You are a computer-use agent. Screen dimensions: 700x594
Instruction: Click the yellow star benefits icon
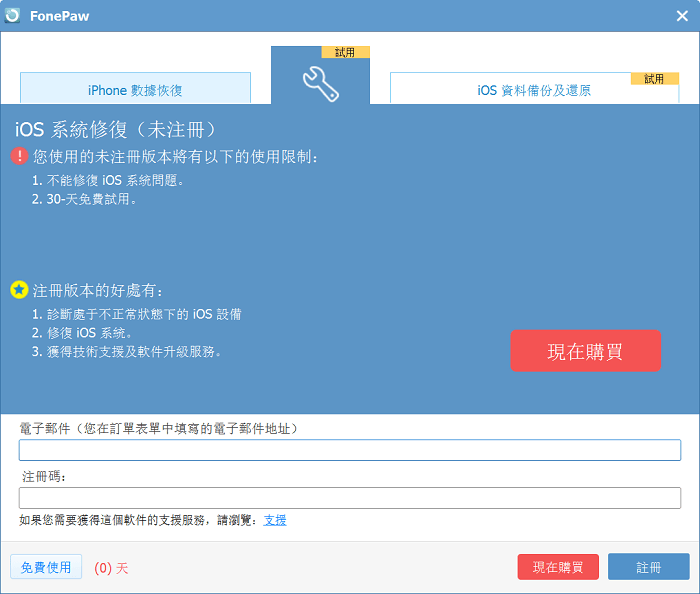(x=19, y=290)
